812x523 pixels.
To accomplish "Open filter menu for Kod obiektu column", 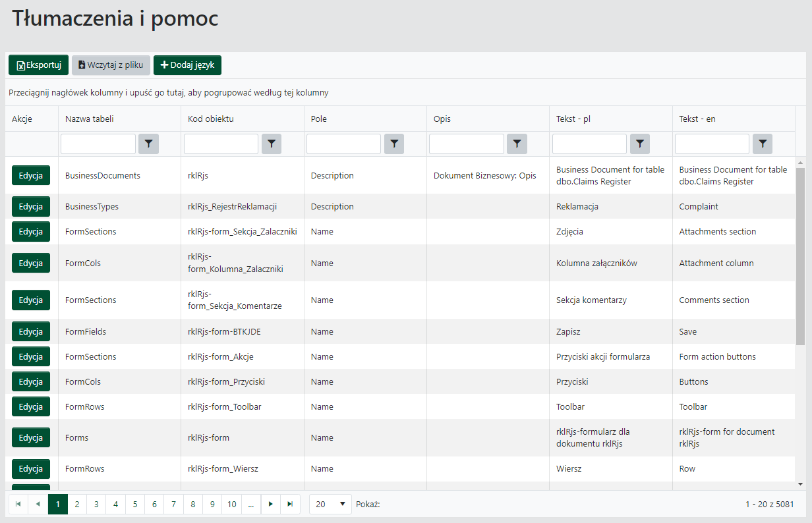I will coord(272,144).
